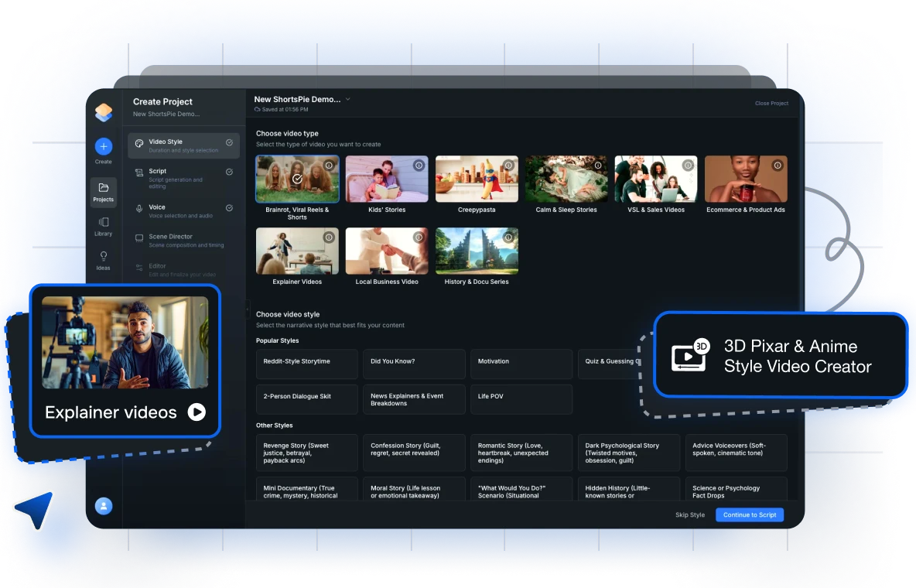Open the Ideas lightbulb icon
The height and width of the screenshot is (588, 916).
click(103, 258)
